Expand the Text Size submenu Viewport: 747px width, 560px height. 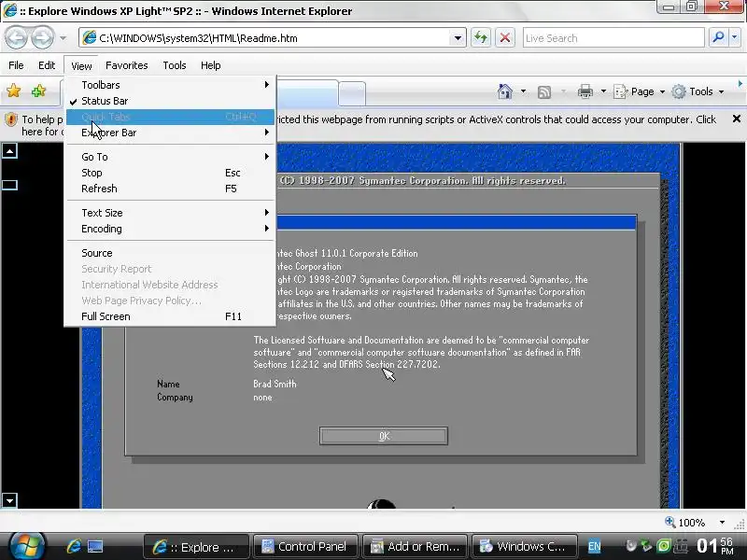170,213
